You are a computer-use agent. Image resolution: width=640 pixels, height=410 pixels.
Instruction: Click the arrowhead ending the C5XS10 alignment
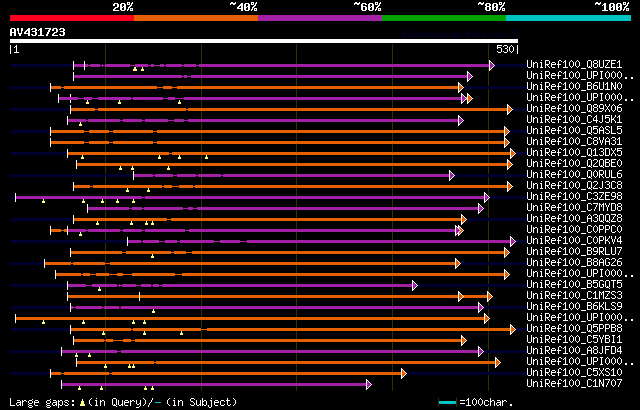point(404,374)
